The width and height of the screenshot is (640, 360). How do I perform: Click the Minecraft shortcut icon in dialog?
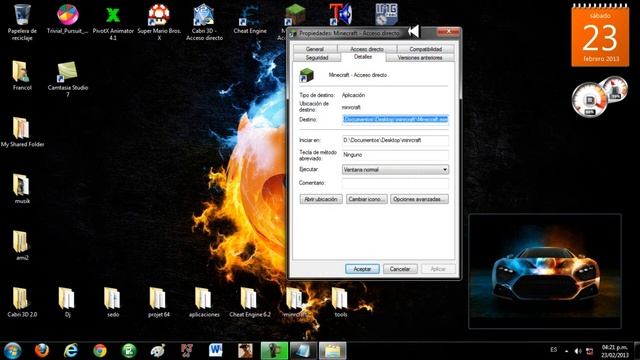[x=307, y=75]
